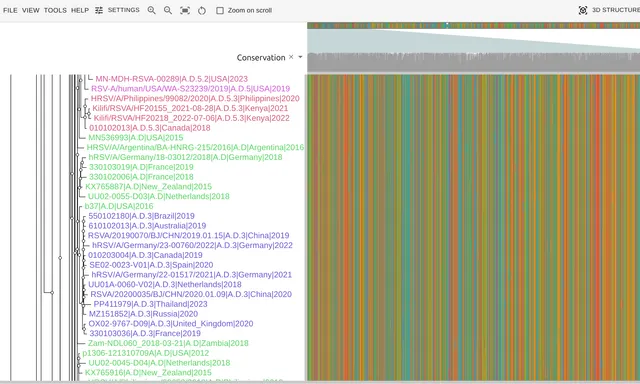Select RSVA/20200035/BJ/CHN/2020.01.09 China 2020
The image size is (640, 384).
point(191,294)
